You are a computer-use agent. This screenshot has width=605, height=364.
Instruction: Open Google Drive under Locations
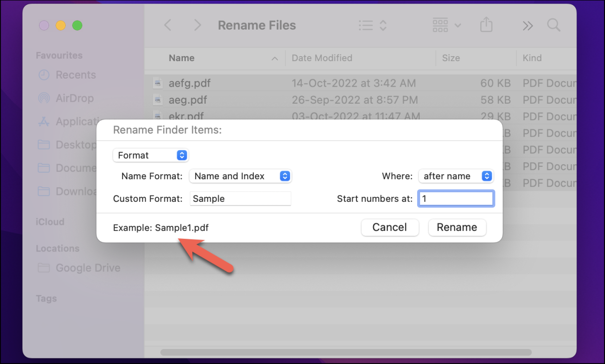point(79,268)
